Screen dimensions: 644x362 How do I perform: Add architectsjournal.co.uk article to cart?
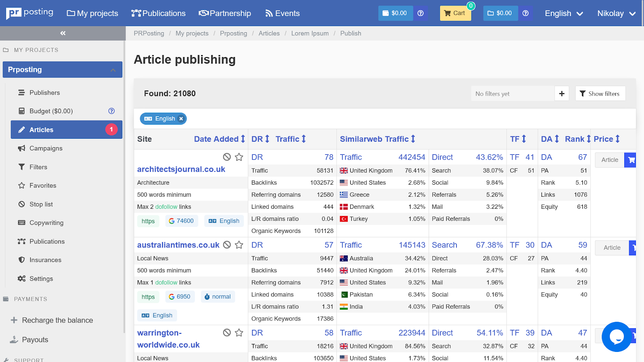click(631, 160)
